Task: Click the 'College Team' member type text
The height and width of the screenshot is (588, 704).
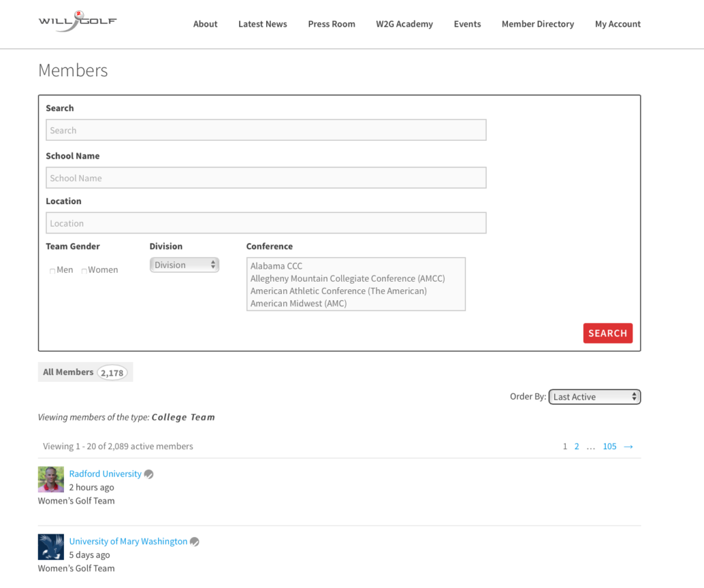Action: point(183,418)
